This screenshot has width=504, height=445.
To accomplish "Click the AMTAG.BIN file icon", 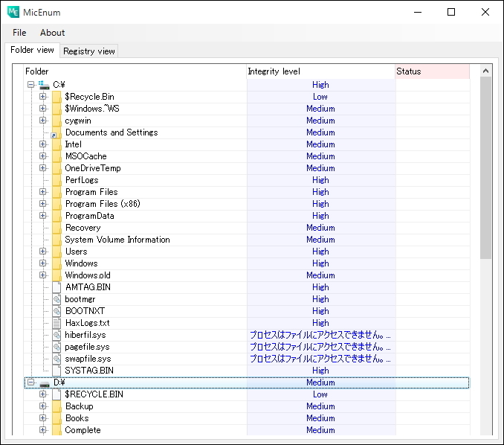I will 56,287.
